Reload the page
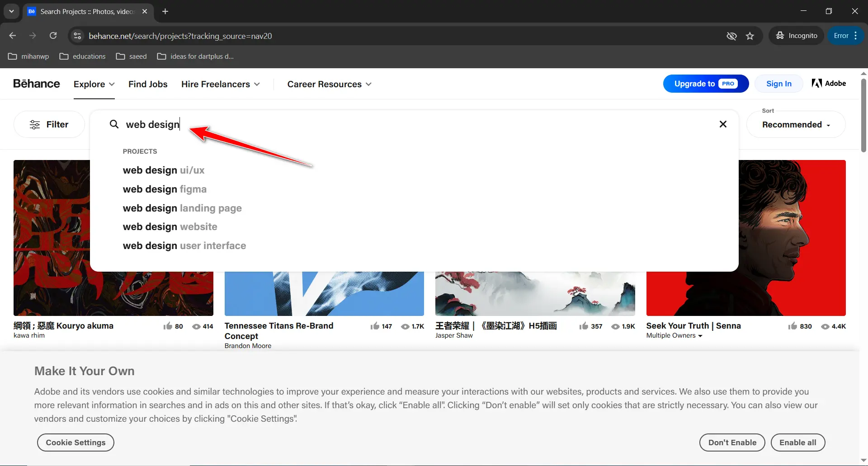Screen dimensions: 868x466 (x=53, y=36)
